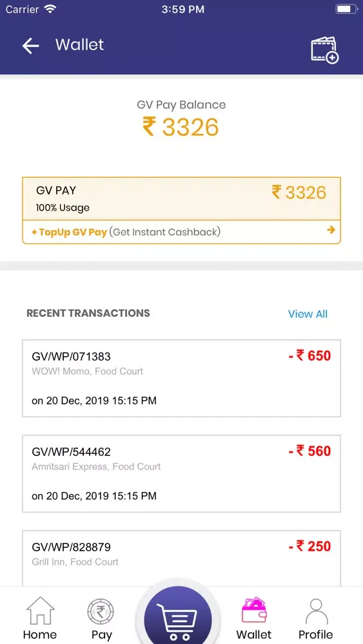Select the GV PAY 100% Usage card
The height and width of the screenshot is (644, 363).
click(181, 199)
